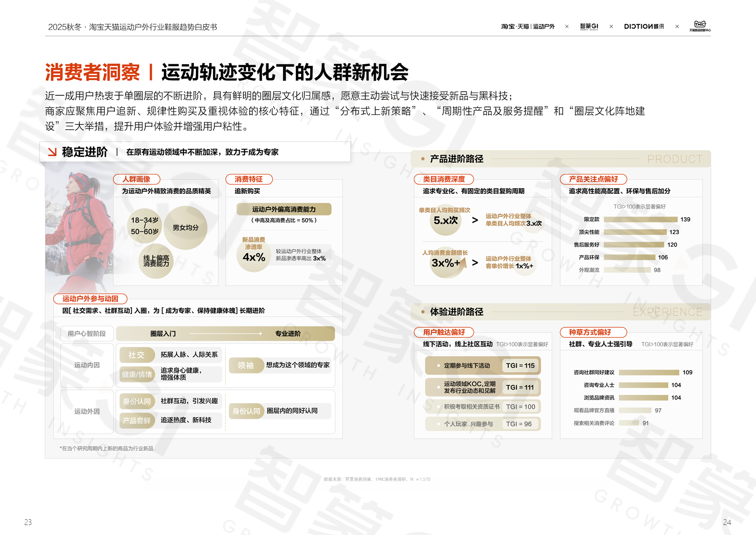Click the 限定款 bar valued 139
Screen dimensions: 756x535
(x=640, y=220)
